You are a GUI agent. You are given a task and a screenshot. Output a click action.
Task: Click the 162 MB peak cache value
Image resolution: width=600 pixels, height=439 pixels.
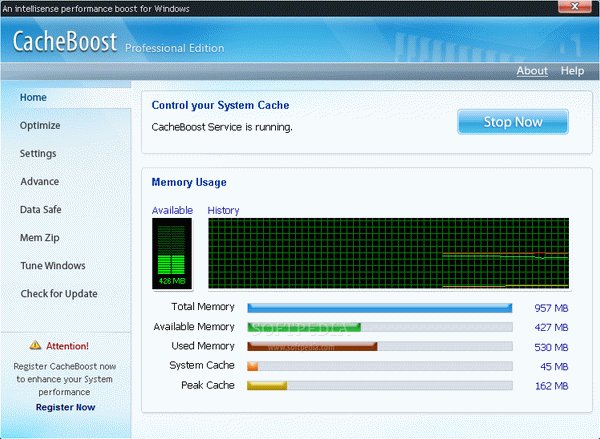pos(551,386)
